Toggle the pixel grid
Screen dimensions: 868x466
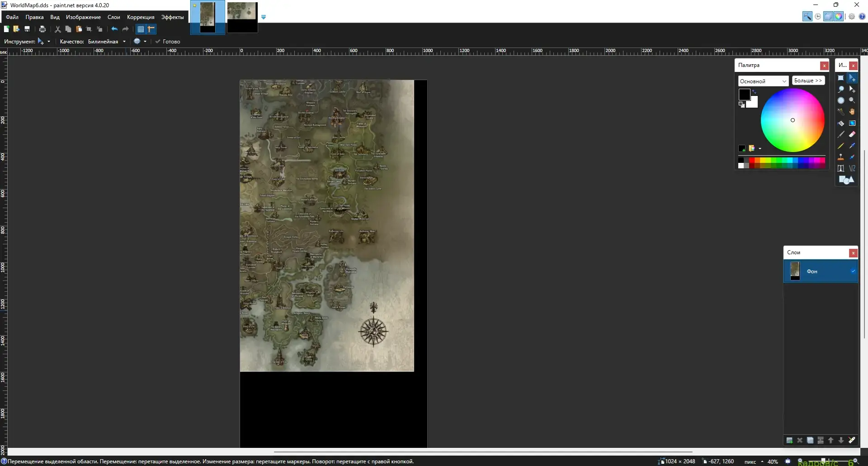(141, 29)
